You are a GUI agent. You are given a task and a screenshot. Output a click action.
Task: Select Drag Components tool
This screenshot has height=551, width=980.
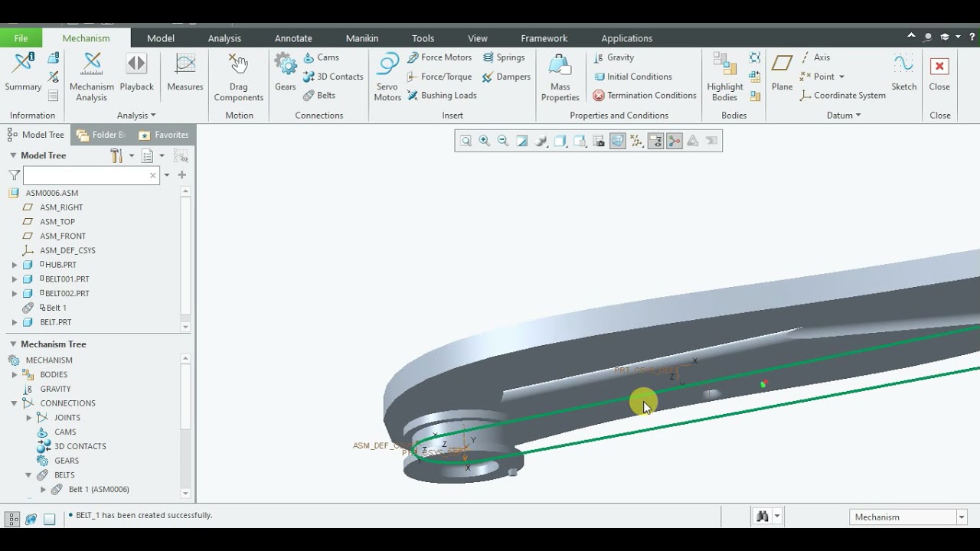238,77
